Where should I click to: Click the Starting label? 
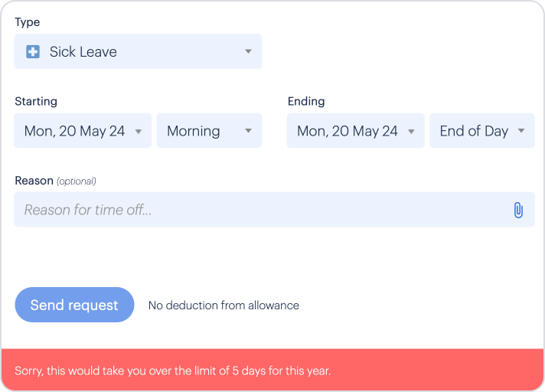coord(36,101)
